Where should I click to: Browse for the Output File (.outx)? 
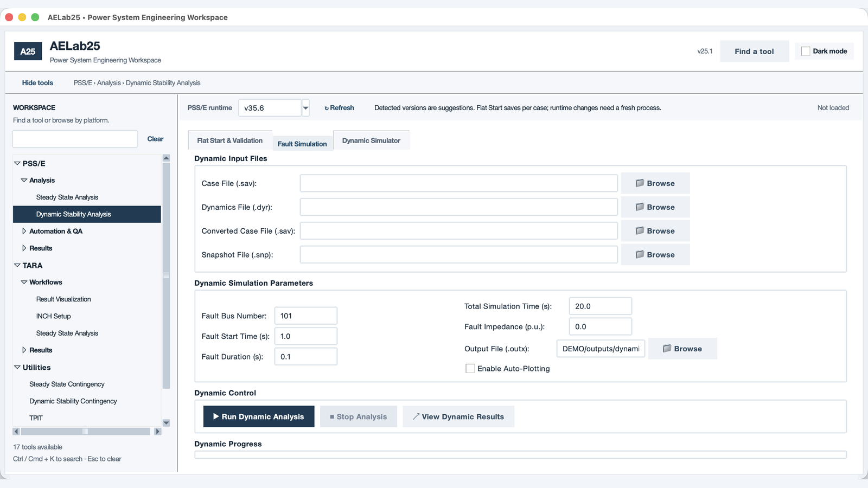(x=682, y=349)
